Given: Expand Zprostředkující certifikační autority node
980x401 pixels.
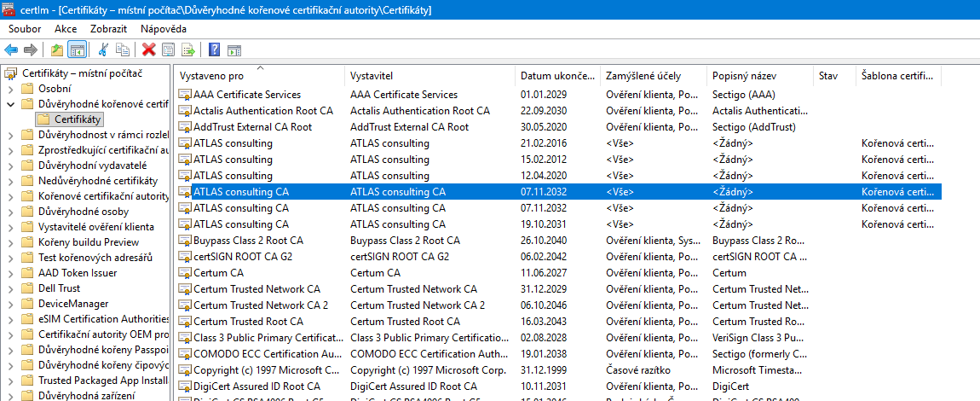Looking at the screenshot, I should point(10,150).
